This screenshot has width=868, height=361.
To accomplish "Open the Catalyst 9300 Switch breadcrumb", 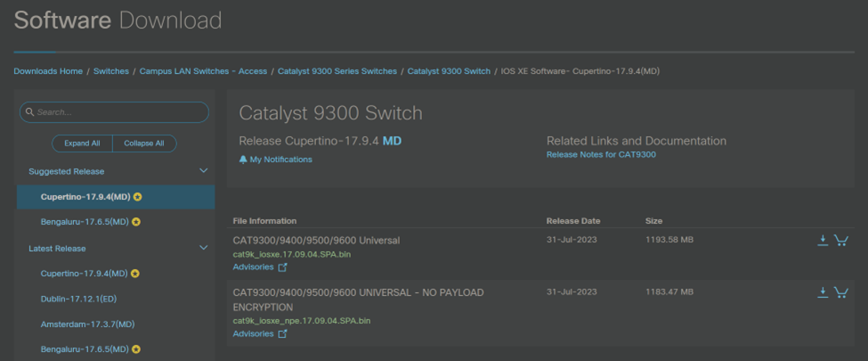I will click(x=449, y=71).
